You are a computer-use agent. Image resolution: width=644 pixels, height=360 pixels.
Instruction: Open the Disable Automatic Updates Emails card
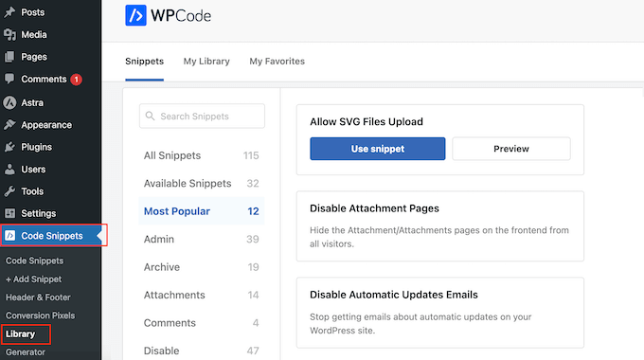pos(439,313)
